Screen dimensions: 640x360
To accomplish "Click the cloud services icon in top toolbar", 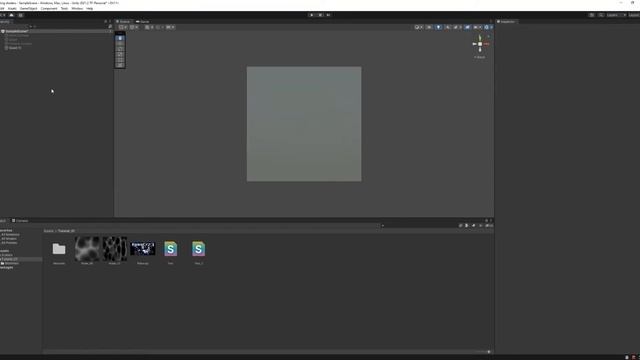I will (11, 15).
